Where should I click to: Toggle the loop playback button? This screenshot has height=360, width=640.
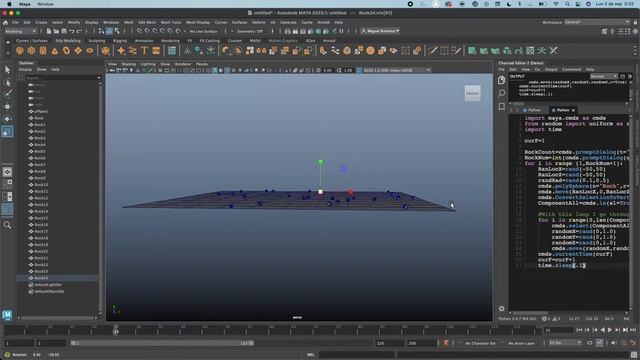pyautogui.click(x=590, y=343)
